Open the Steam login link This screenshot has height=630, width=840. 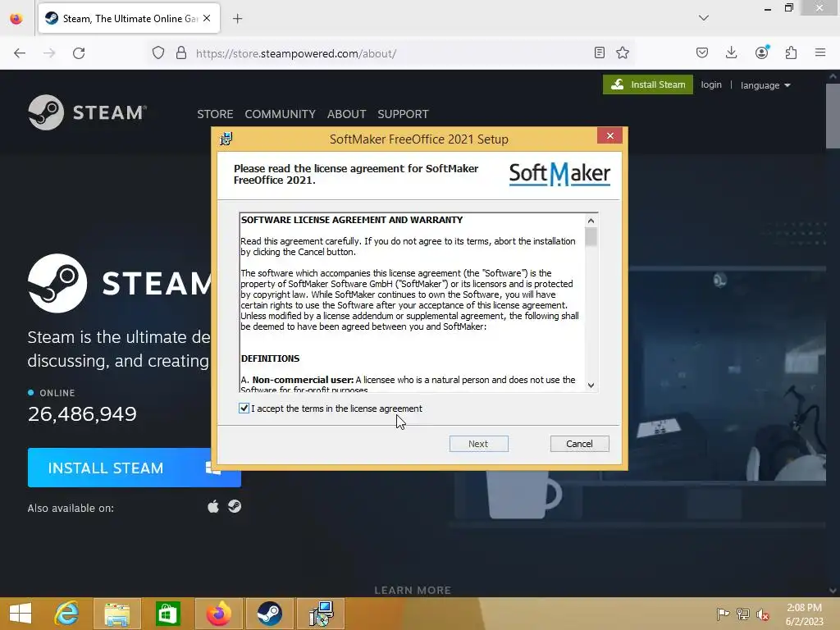[x=711, y=84]
